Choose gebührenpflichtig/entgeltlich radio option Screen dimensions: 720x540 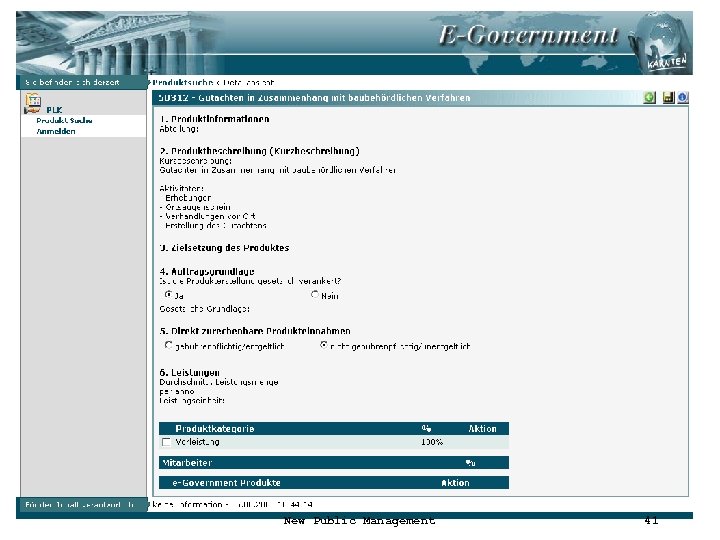tap(169, 345)
